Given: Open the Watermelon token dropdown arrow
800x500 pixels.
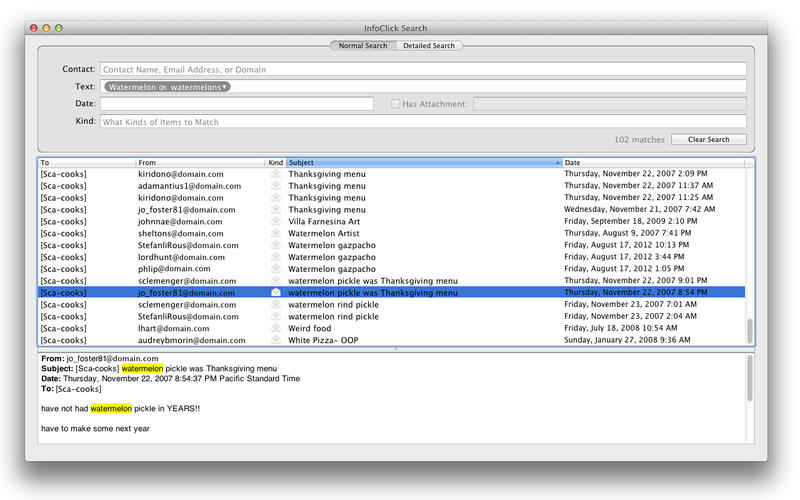Looking at the screenshot, I should pos(226,87).
